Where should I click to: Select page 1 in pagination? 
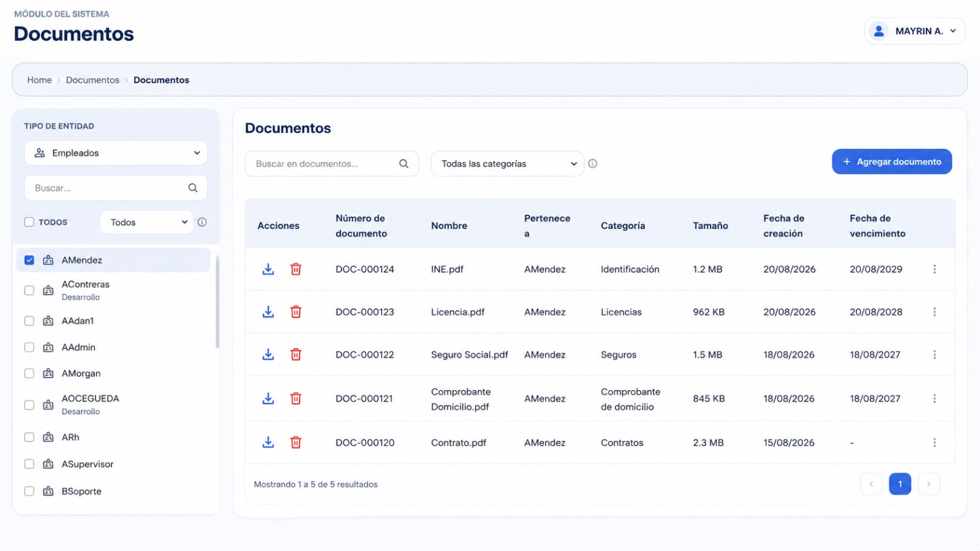(x=900, y=484)
